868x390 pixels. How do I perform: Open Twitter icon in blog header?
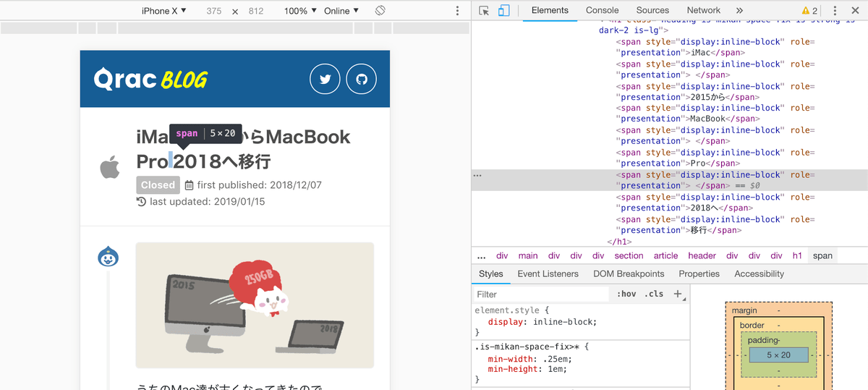point(325,79)
